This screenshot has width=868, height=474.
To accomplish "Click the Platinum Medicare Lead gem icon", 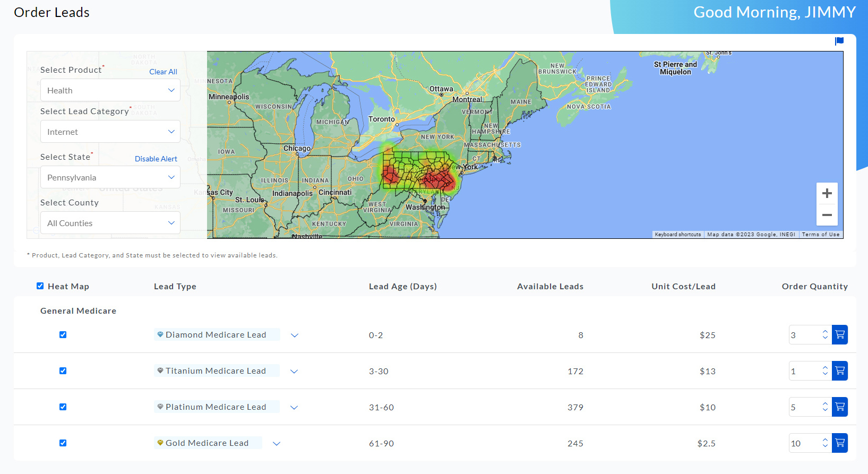I will [x=160, y=407].
